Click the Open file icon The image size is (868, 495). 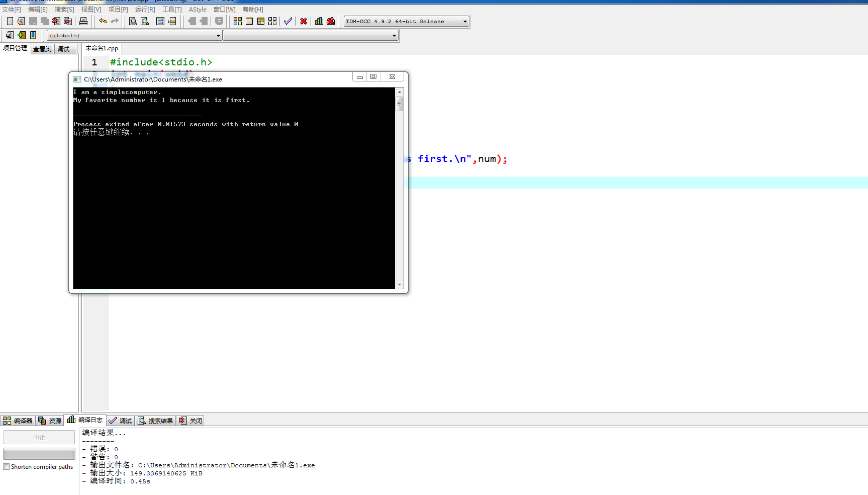[21, 21]
